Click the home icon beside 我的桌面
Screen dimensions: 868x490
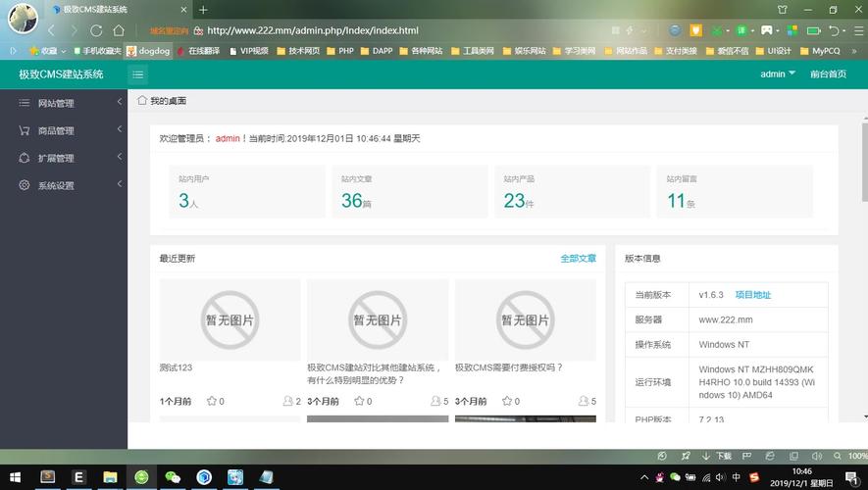pos(142,100)
